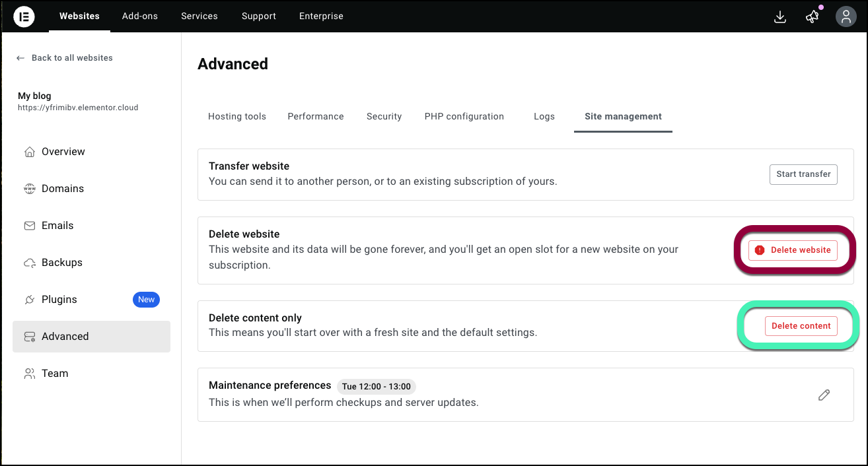Click the pencil icon for maintenance preferences
This screenshot has width=868, height=466.
click(824, 395)
